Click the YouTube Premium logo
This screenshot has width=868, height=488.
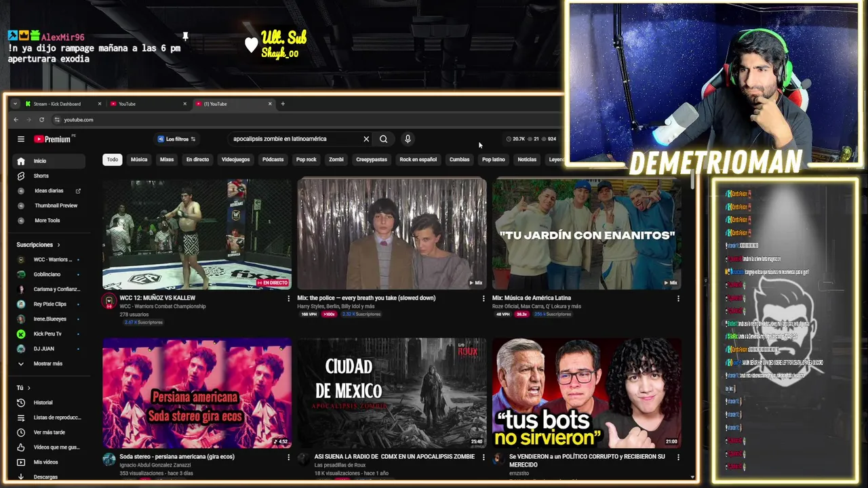(52, 139)
